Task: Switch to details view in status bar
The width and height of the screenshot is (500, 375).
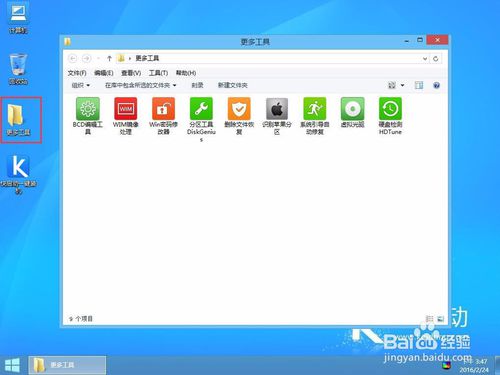Action: click(430, 319)
